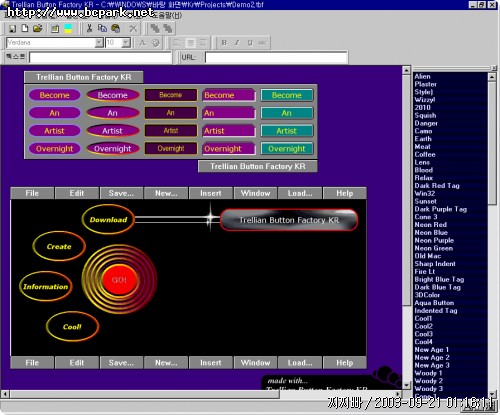Open the font size 10 dropdown
The image size is (500, 415).
tap(126, 43)
